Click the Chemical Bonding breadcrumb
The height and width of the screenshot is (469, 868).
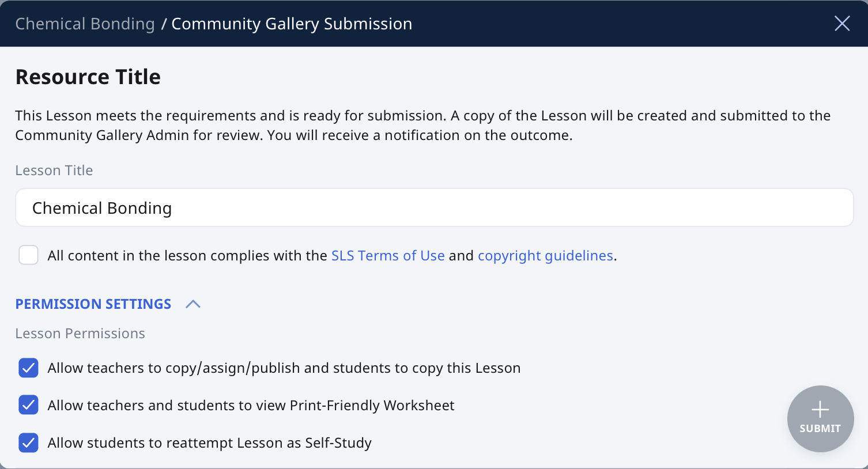pyautogui.click(x=85, y=24)
